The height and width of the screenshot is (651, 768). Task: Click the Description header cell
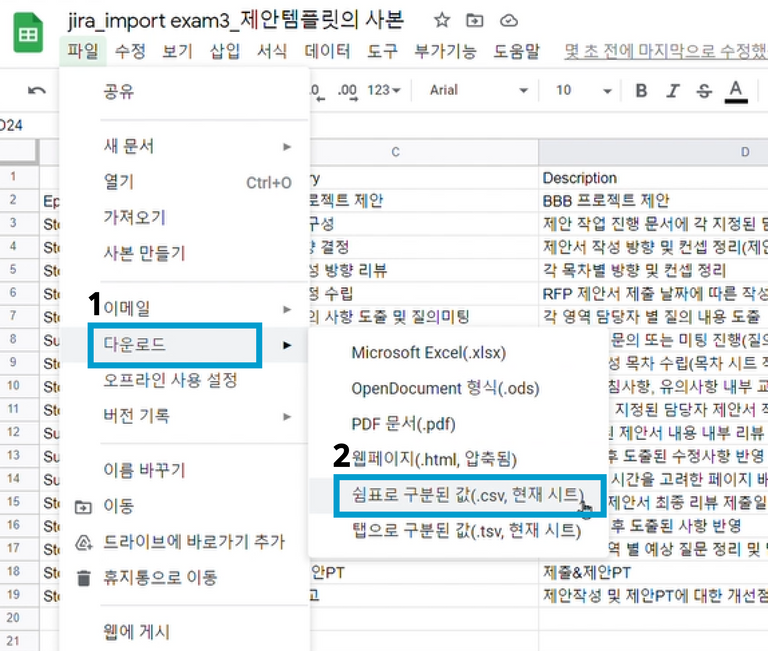653,178
